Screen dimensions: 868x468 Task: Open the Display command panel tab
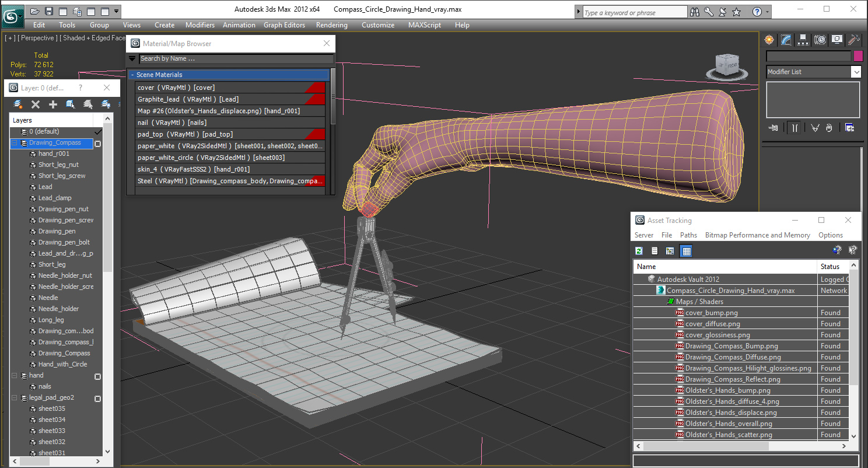tap(837, 40)
